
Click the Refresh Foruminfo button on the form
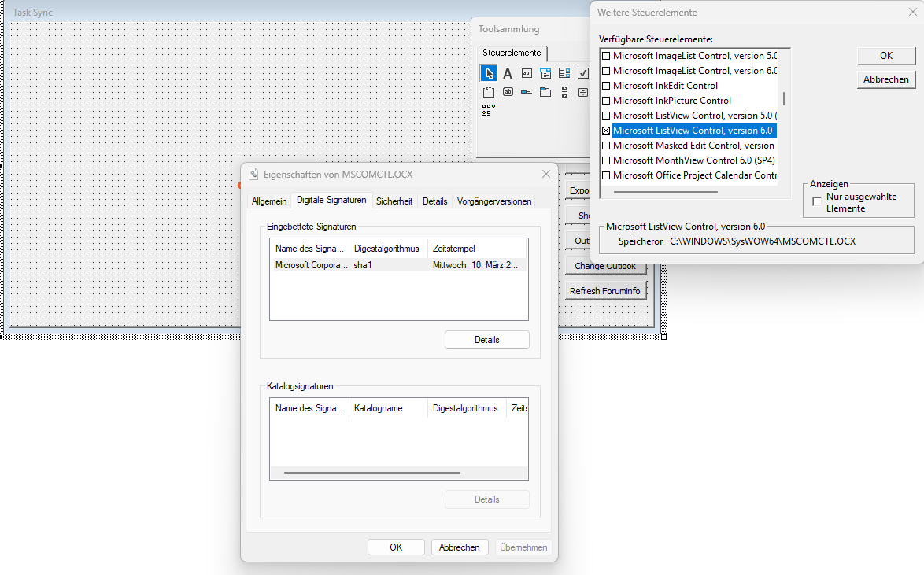pyautogui.click(x=605, y=291)
